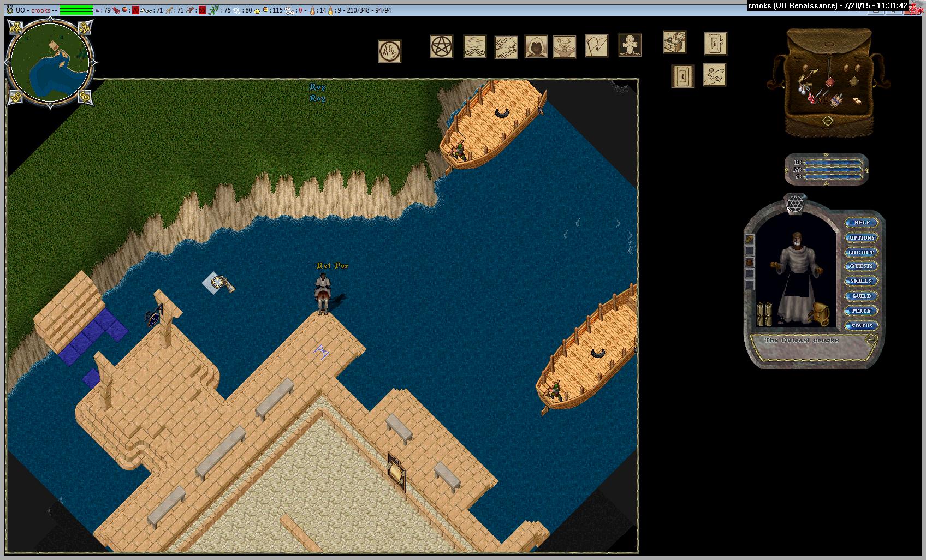Click the hooded figure spell icon
The image size is (926, 560).
click(536, 46)
